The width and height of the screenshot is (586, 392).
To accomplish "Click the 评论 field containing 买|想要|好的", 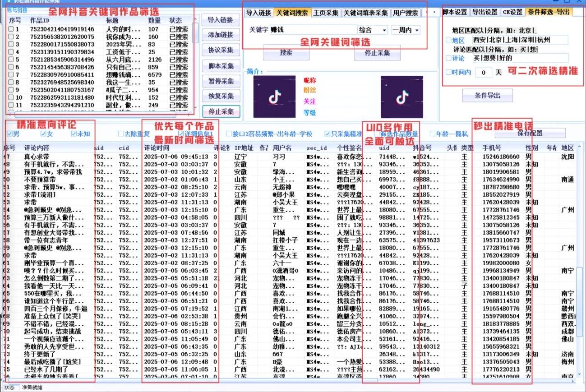I will pyautogui.click(x=520, y=58).
